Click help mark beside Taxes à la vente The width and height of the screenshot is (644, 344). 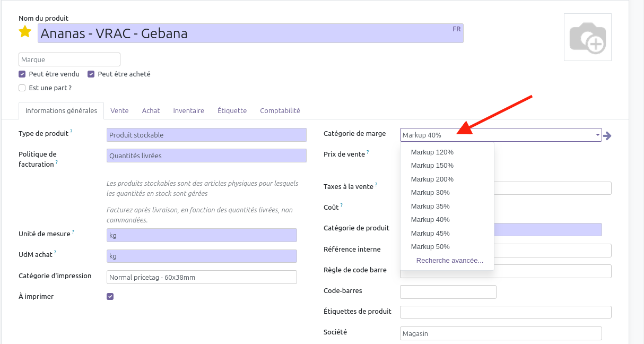tap(376, 184)
